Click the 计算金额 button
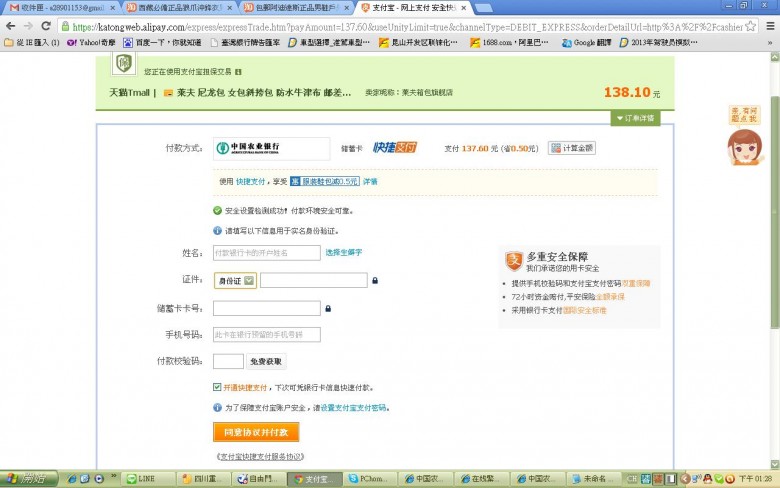The image size is (780, 488). point(571,148)
